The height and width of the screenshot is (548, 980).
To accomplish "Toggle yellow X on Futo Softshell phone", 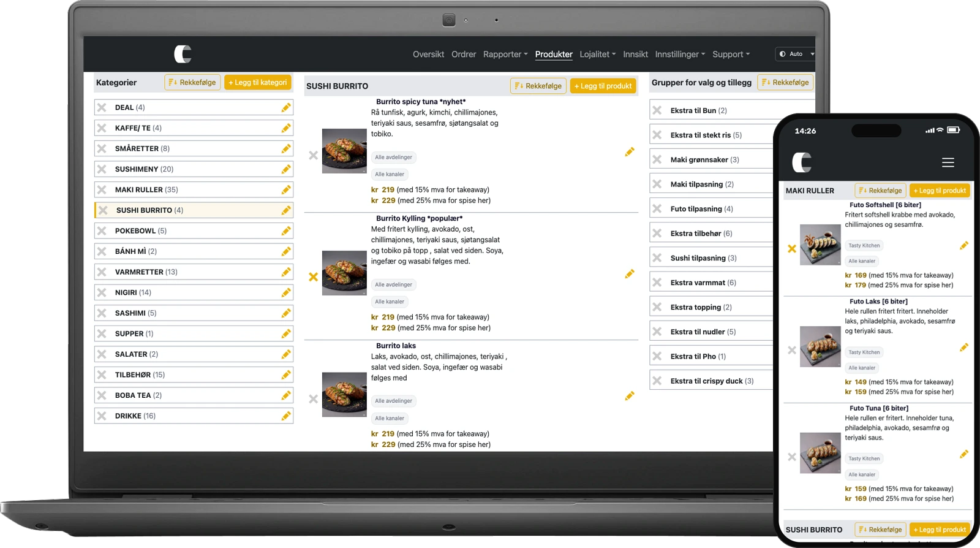I will coord(792,249).
